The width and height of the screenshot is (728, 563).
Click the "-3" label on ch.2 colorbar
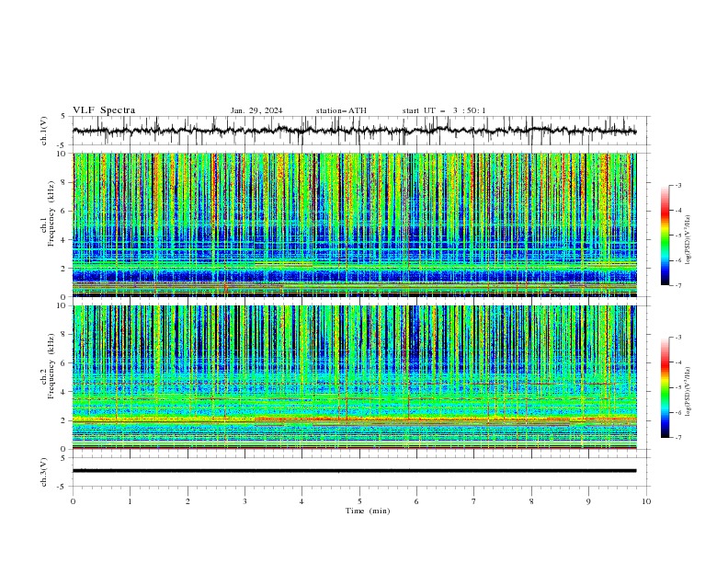pyautogui.click(x=678, y=338)
